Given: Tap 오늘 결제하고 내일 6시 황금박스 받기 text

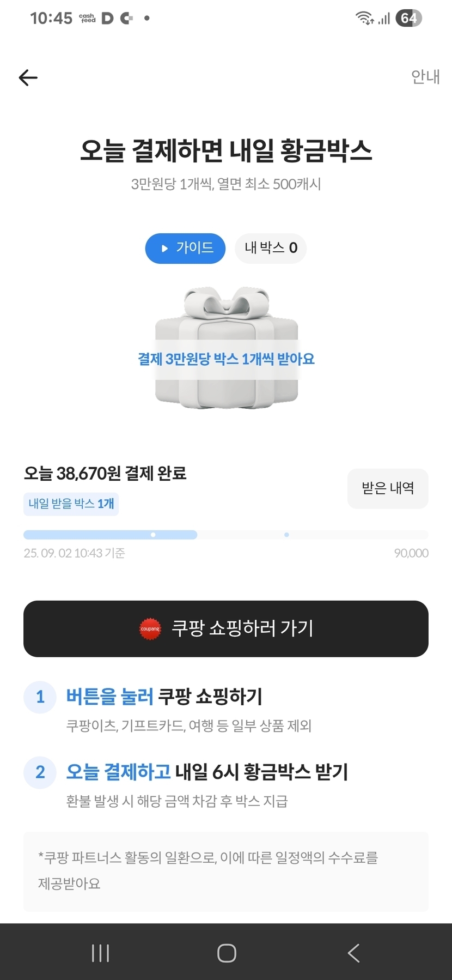Looking at the screenshot, I should 207,772.
